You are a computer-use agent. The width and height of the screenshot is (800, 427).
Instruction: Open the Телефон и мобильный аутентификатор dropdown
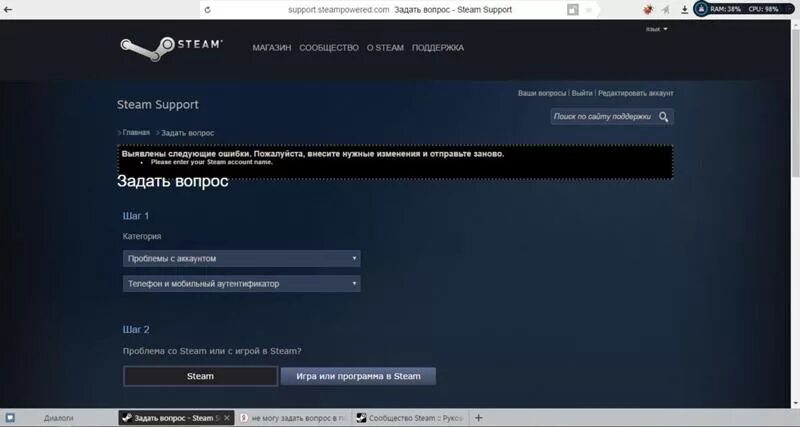(241, 284)
